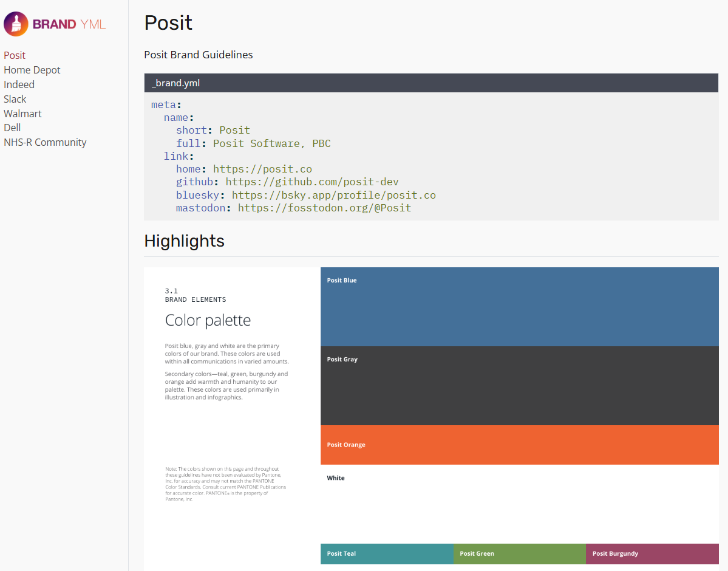Open the Home Depot brand page

(32, 70)
